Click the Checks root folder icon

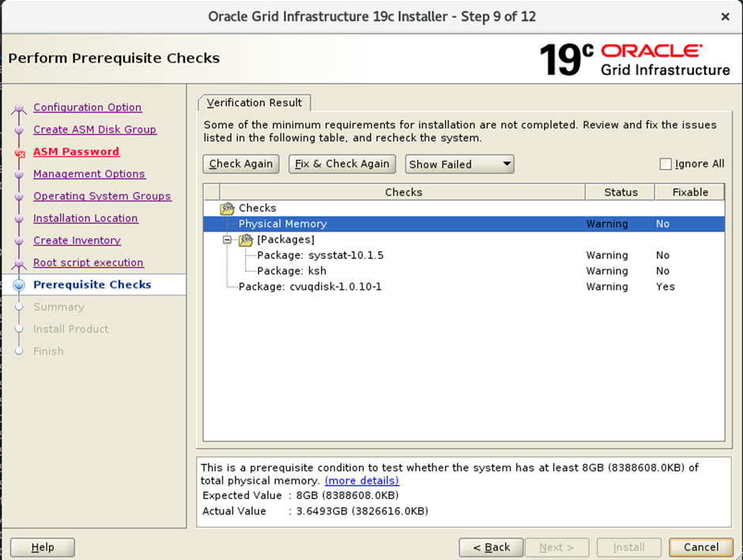[228, 208]
